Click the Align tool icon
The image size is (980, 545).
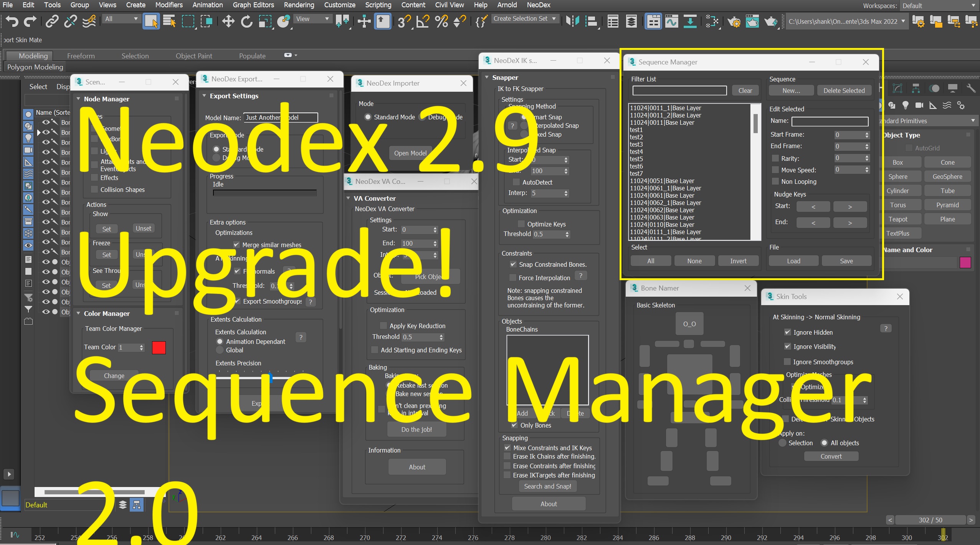pos(592,21)
